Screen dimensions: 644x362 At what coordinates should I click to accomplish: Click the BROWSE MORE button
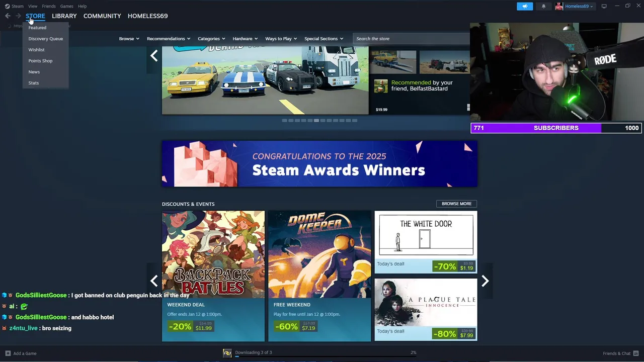pos(456,204)
